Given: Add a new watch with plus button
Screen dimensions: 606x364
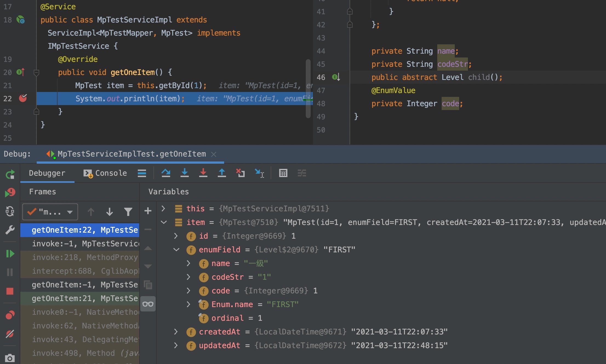Looking at the screenshot, I should [148, 211].
